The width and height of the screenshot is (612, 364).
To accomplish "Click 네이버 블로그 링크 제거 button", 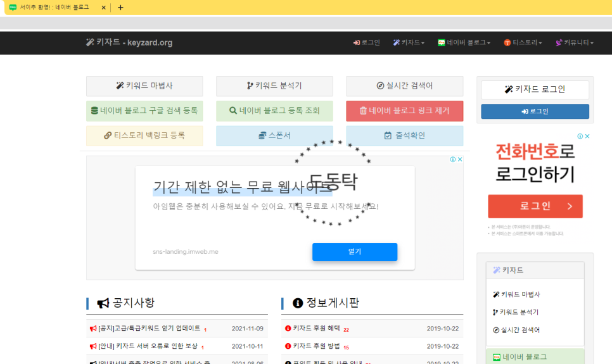I will point(404,111).
